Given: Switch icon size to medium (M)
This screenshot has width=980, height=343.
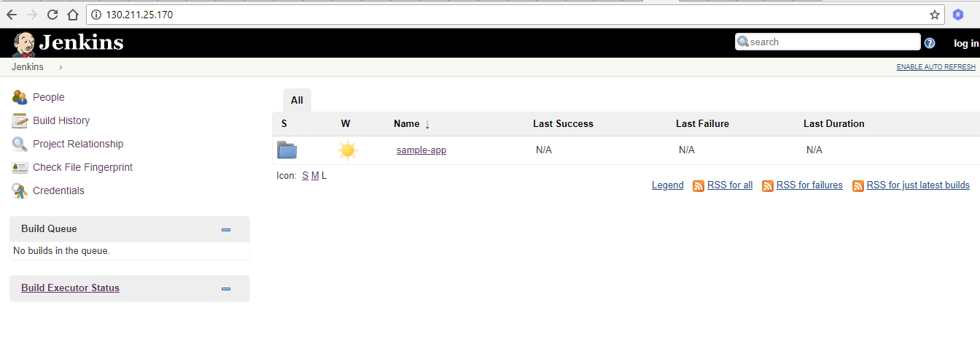Looking at the screenshot, I should click(315, 176).
